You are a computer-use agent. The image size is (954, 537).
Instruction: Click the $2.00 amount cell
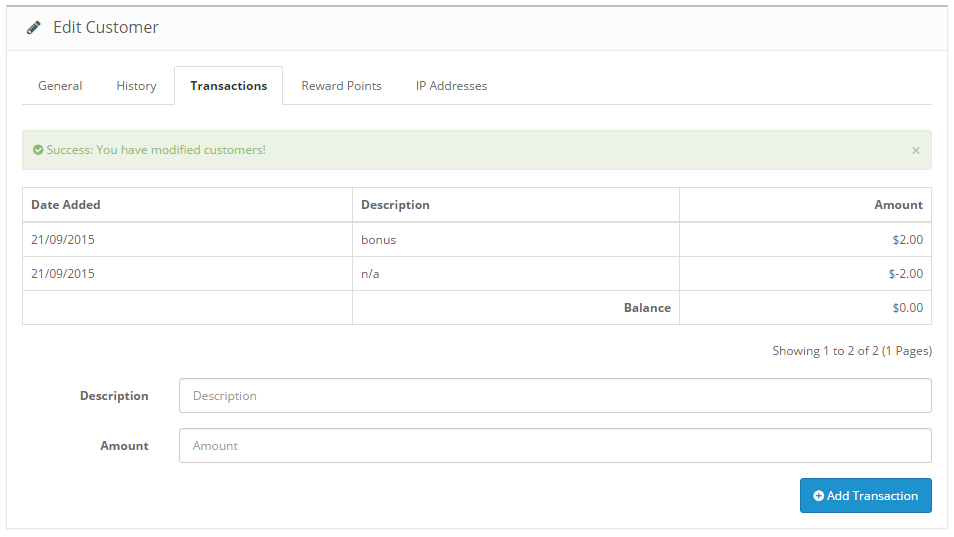[907, 240]
